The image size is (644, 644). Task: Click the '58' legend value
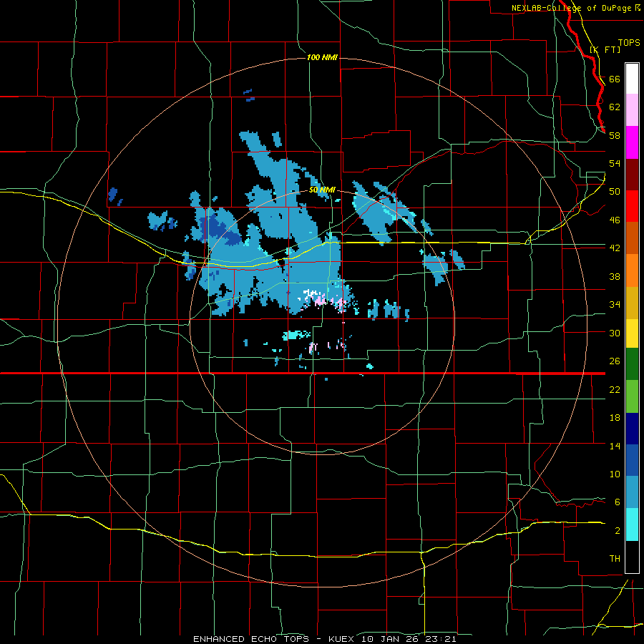(615, 135)
